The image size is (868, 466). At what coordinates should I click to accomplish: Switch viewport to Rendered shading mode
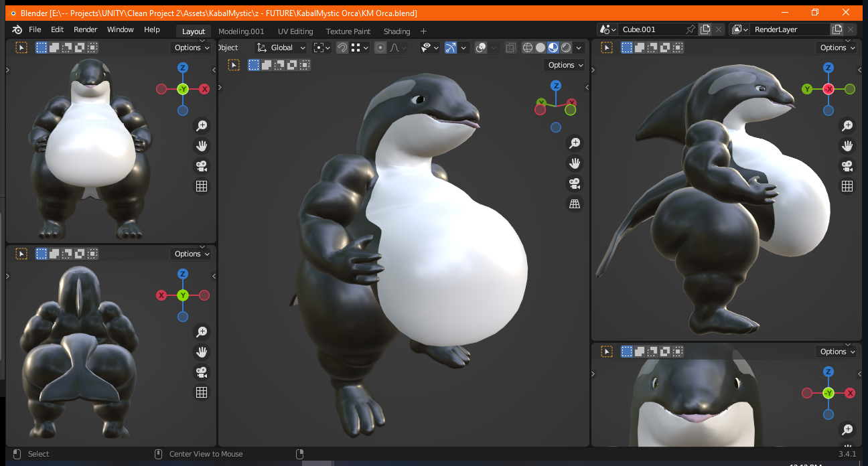565,48
